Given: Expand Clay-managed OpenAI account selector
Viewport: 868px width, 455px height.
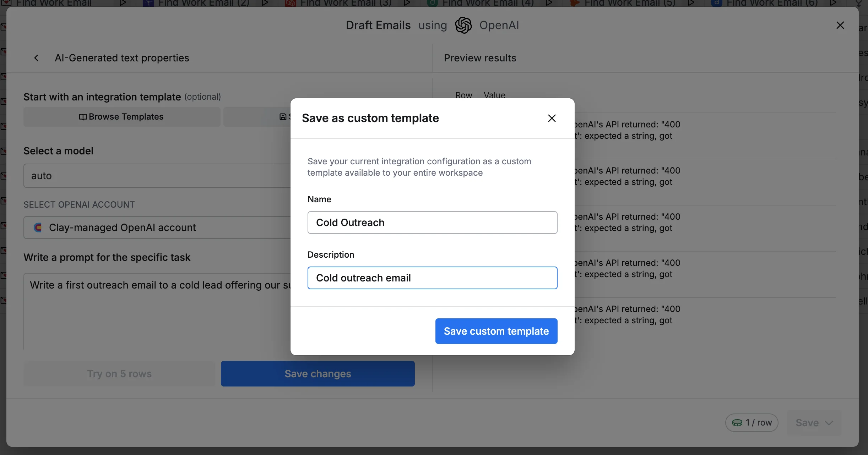Looking at the screenshot, I should pyautogui.click(x=156, y=227).
